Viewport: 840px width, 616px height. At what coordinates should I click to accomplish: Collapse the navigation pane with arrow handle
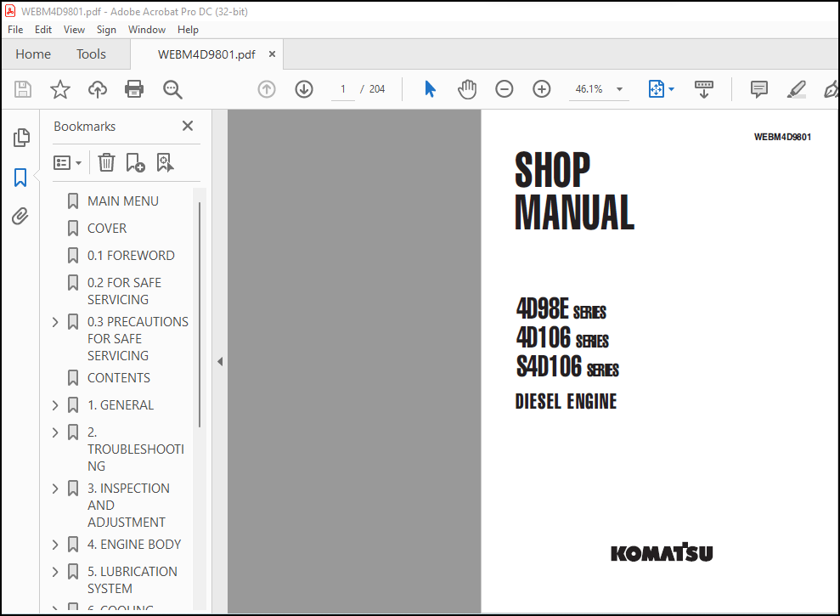click(x=220, y=361)
